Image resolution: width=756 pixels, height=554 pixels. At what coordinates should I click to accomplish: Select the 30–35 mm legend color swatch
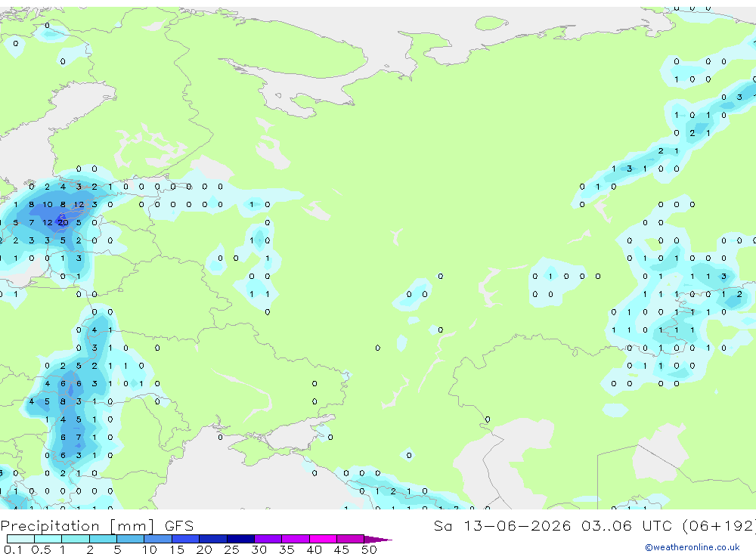[268, 539]
